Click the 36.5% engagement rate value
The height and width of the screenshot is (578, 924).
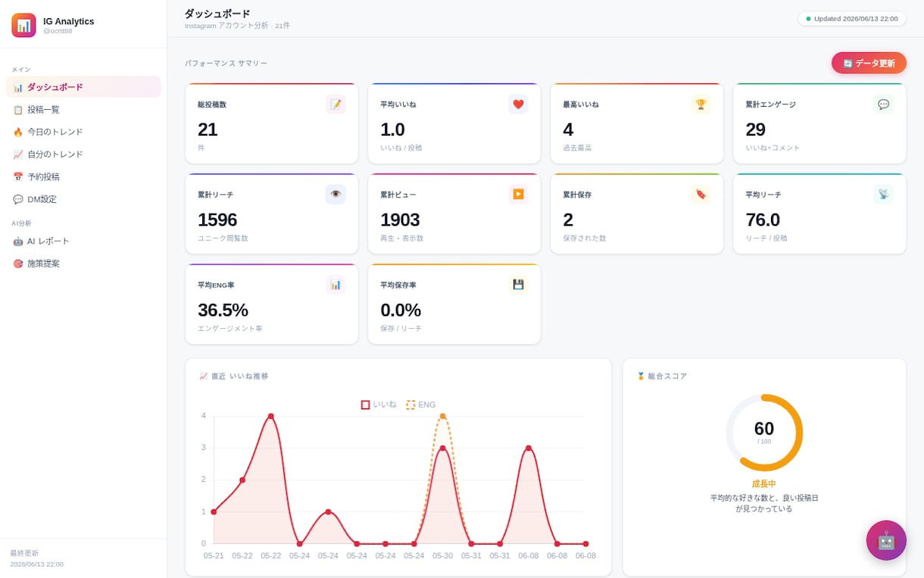[x=223, y=310]
